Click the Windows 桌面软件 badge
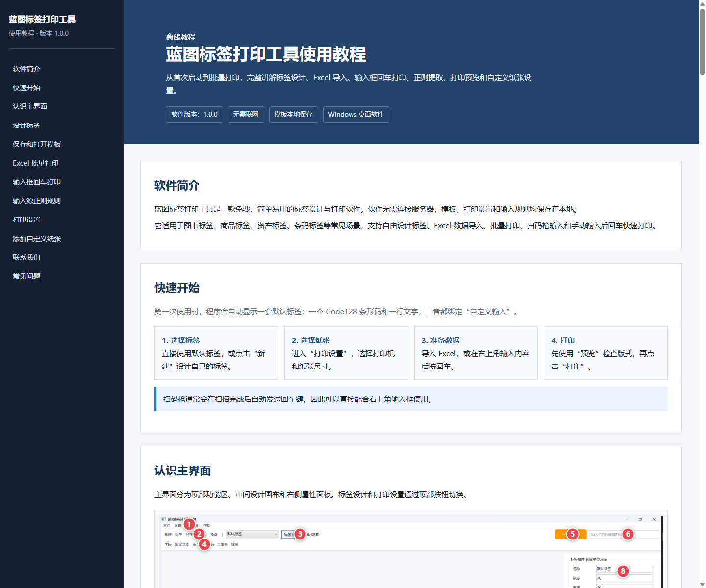The width and height of the screenshot is (706, 588). [356, 114]
